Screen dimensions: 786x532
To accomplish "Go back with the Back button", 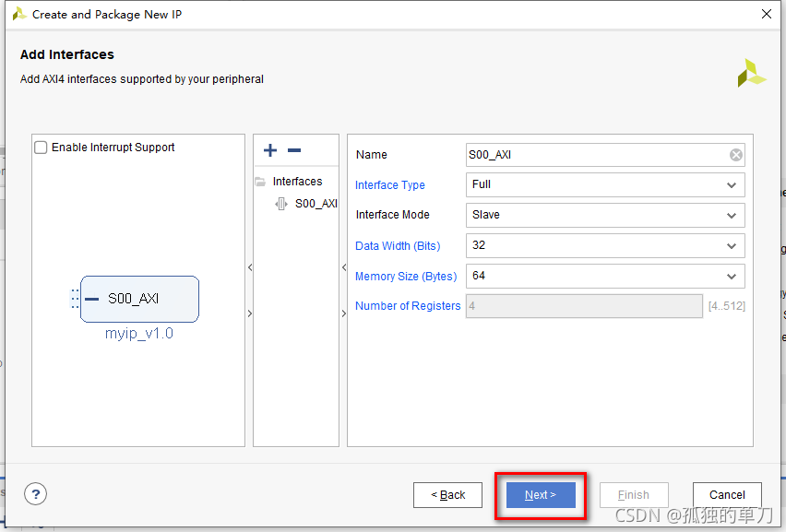I will tap(447, 495).
